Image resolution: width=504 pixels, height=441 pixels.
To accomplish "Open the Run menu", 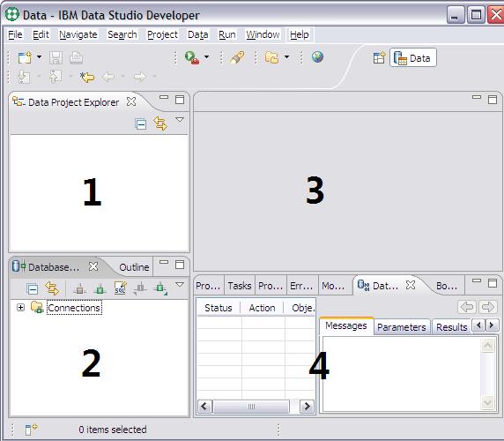I will [x=227, y=34].
